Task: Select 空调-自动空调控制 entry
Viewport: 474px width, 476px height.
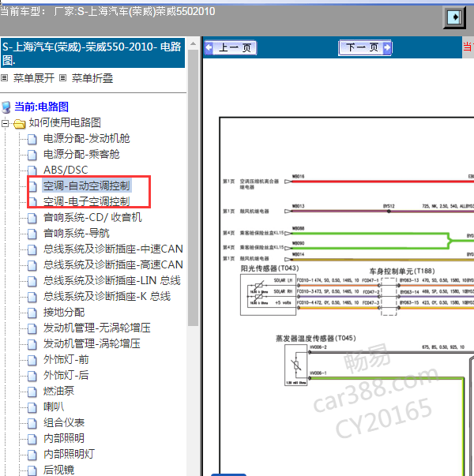Action: 87,186
